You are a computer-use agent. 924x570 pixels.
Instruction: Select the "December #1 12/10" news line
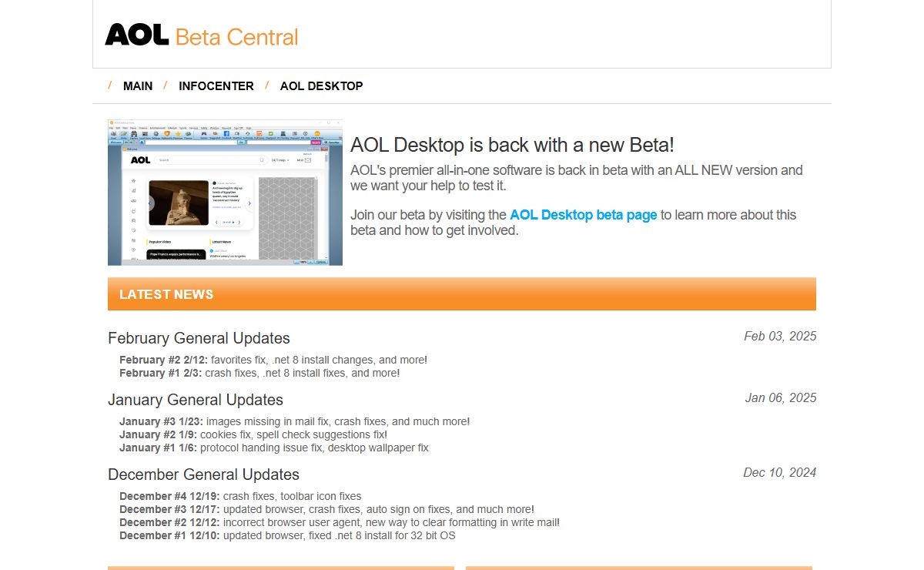pyautogui.click(x=287, y=535)
